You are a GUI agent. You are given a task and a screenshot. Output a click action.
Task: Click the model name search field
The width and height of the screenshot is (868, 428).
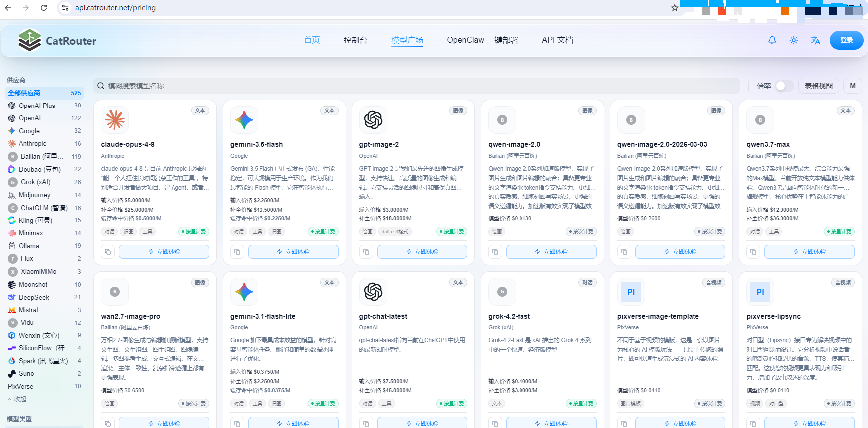click(x=417, y=86)
